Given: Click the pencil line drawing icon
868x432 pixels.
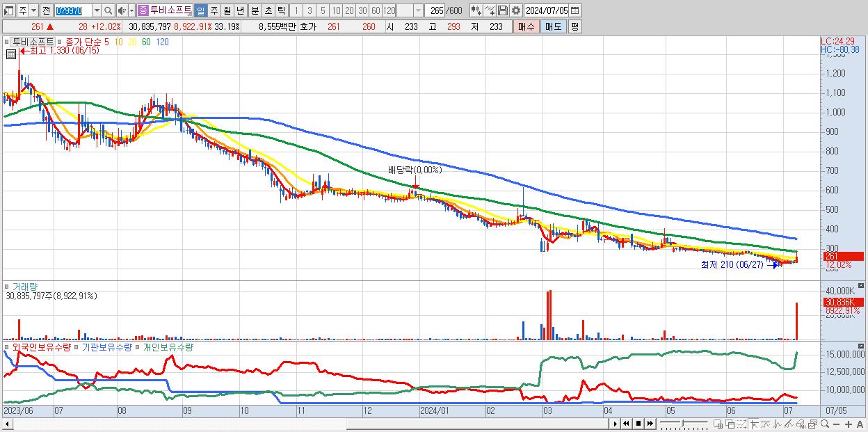Looking at the screenshot, I should (789, 424).
